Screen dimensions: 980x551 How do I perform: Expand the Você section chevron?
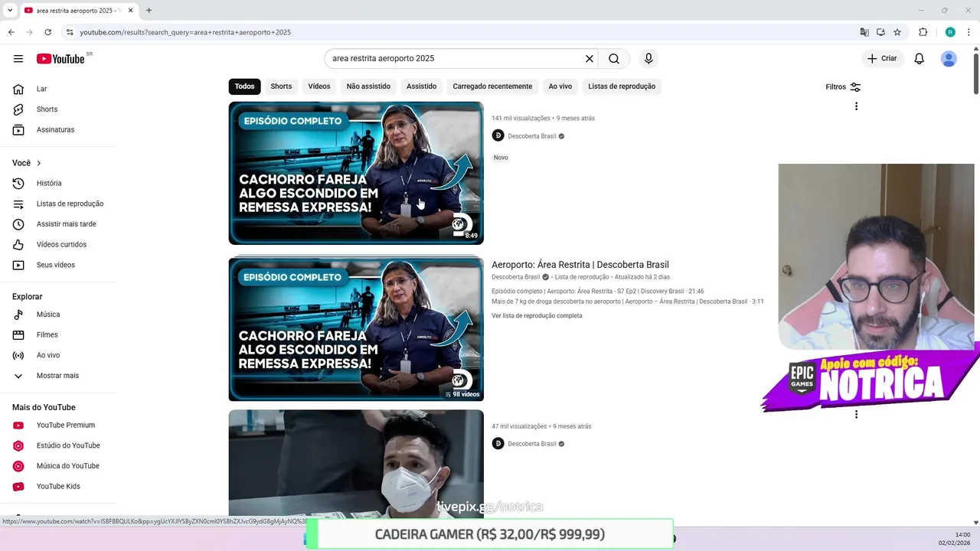point(39,163)
